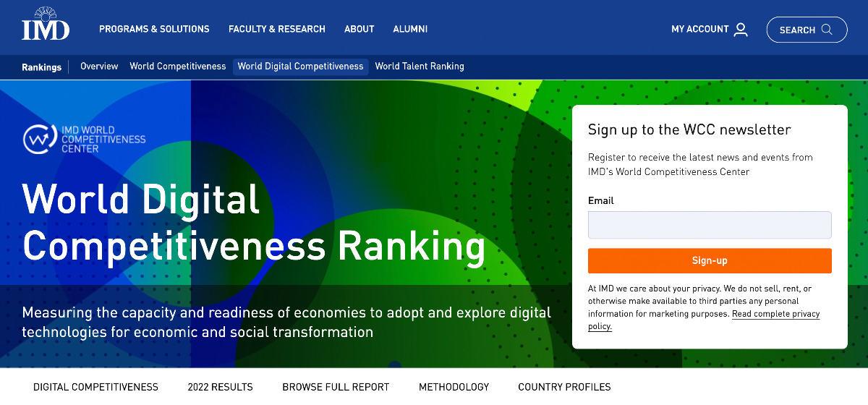
Task: Read the complete privacy policy
Action: pos(775,315)
